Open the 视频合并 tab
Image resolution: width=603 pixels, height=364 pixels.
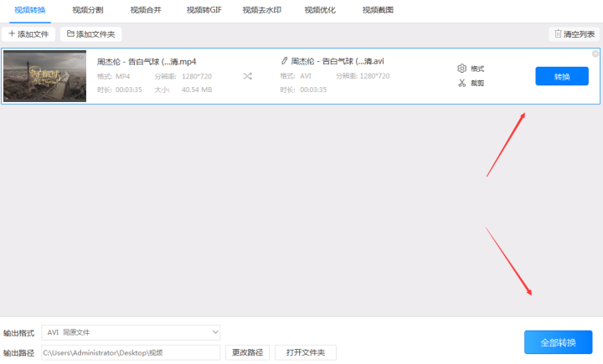coord(146,10)
